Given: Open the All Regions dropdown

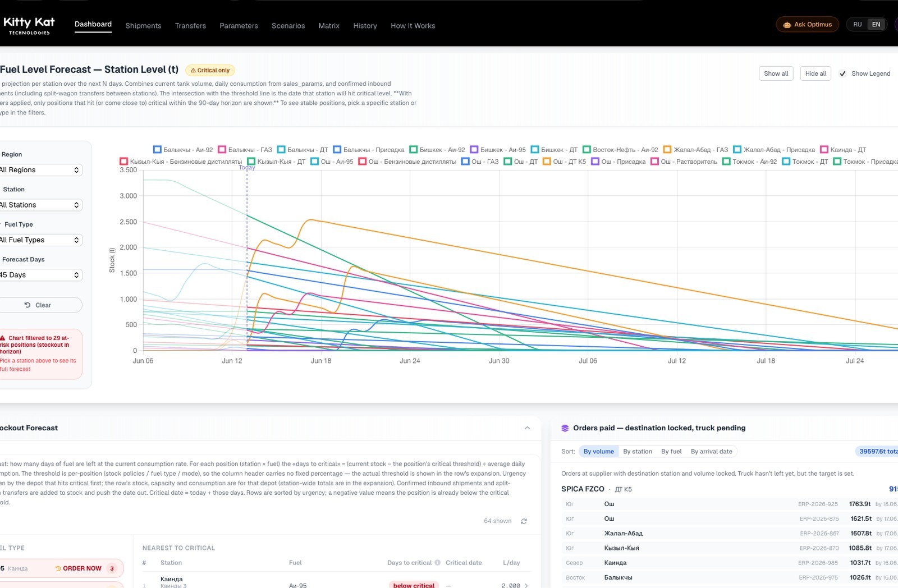Looking at the screenshot, I should pos(39,170).
